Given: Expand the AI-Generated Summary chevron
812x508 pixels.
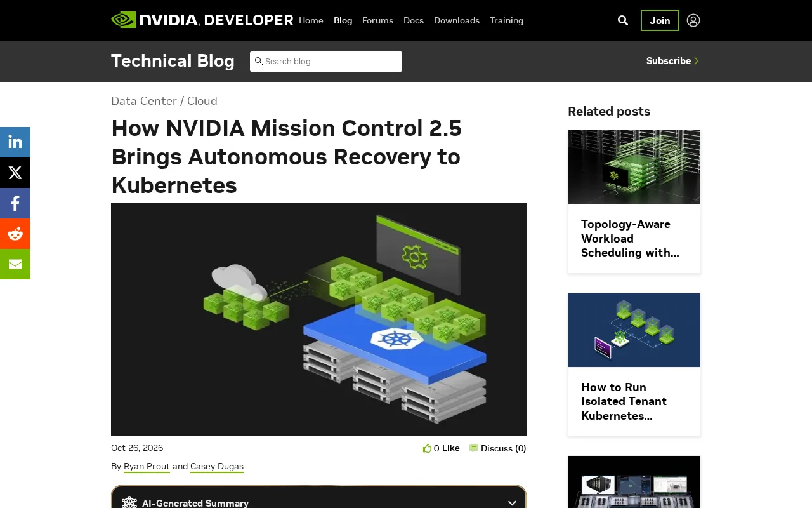Looking at the screenshot, I should [512, 503].
